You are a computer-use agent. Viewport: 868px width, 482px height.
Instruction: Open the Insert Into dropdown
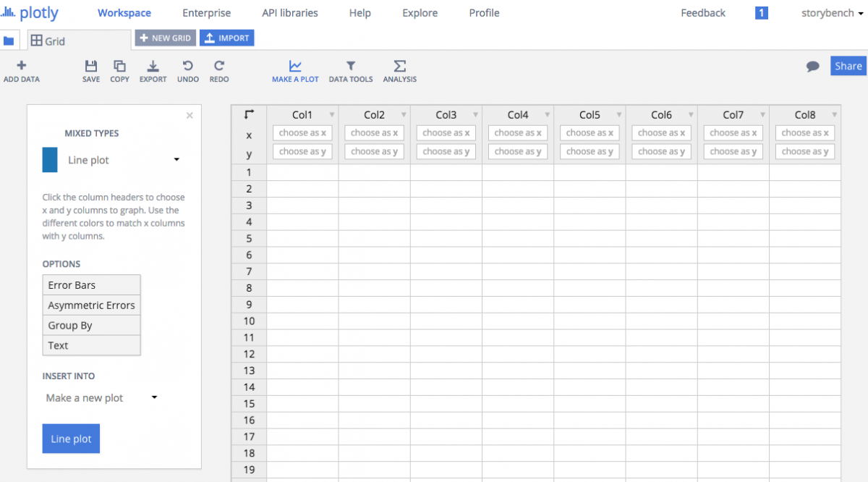153,397
